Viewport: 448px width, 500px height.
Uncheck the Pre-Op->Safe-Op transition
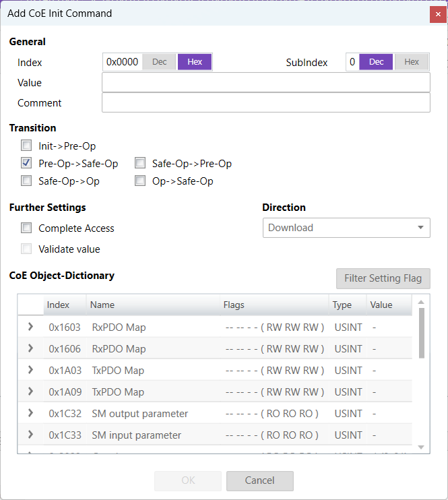pos(26,163)
